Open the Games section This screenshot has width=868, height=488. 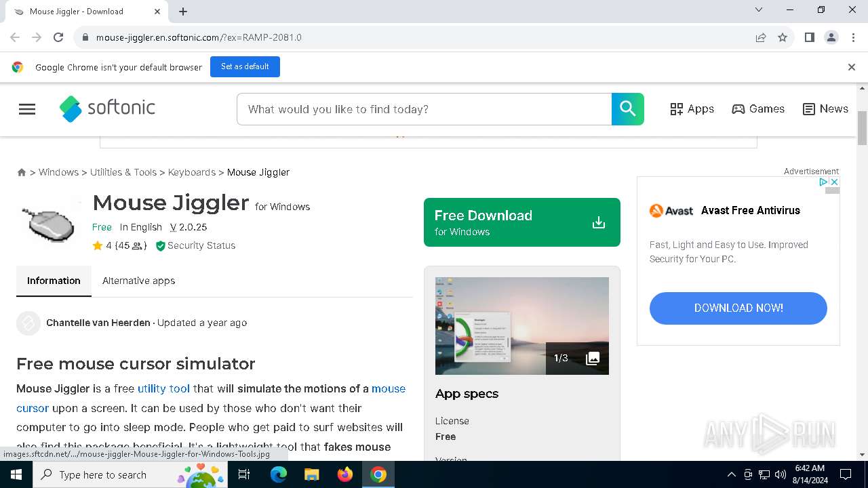tap(758, 109)
